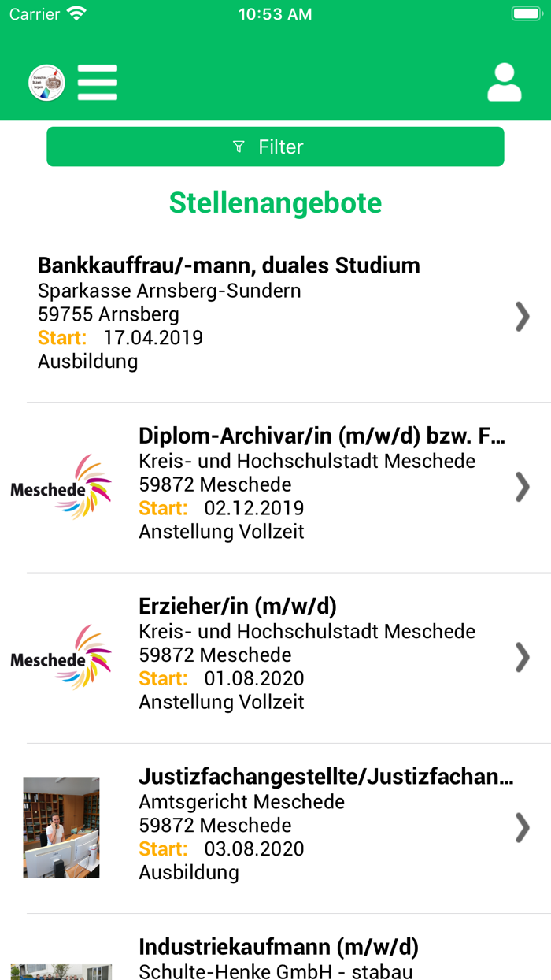Expand the Justizfachangestellte listing chevron

(x=522, y=827)
